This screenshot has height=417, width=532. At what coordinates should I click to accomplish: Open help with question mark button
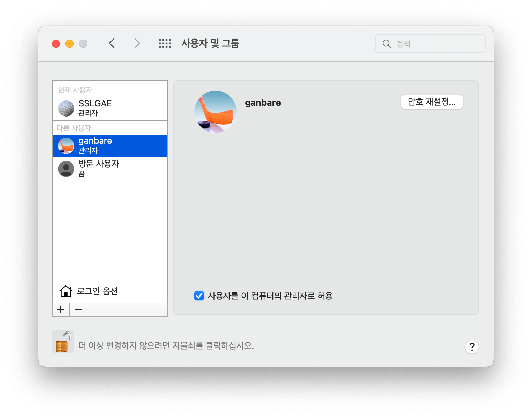pos(472,347)
